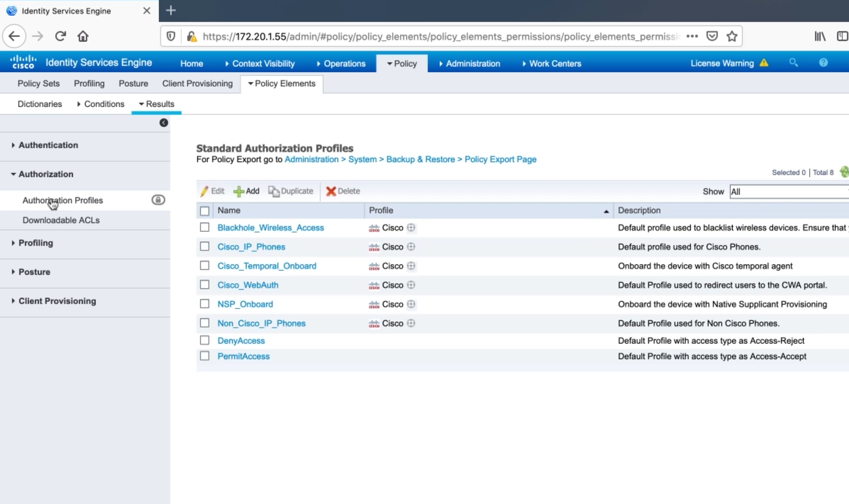
Task: Click the info icon in Cisco_IP_Phones row
Action: pyautogui.click(x=411, y=247)
